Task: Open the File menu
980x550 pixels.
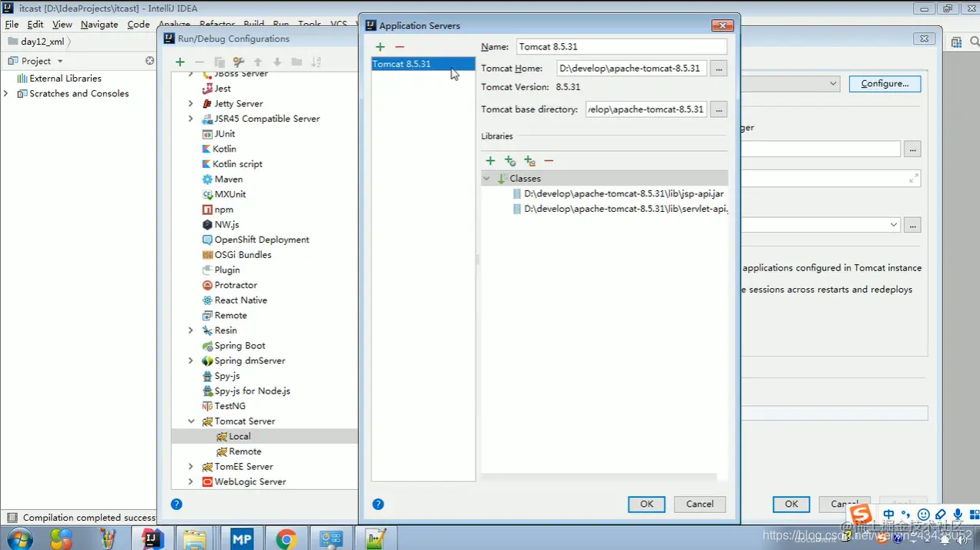Action: click(12, 24)
